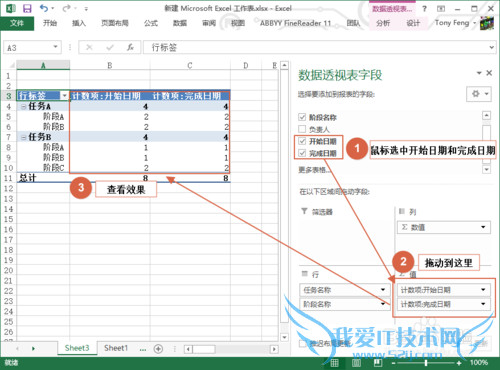The image size is (500, 370).
Task: Click the cancel X icon in formula bar
Action: 89,47
